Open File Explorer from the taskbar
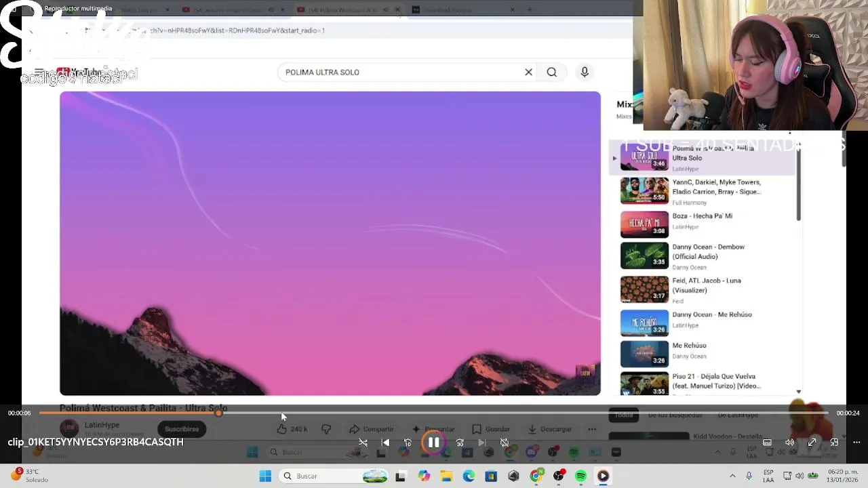 pyautogui.click(x=446, y=476)
